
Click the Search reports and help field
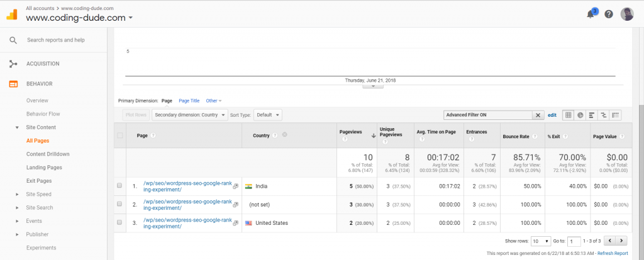pos(56,40)
